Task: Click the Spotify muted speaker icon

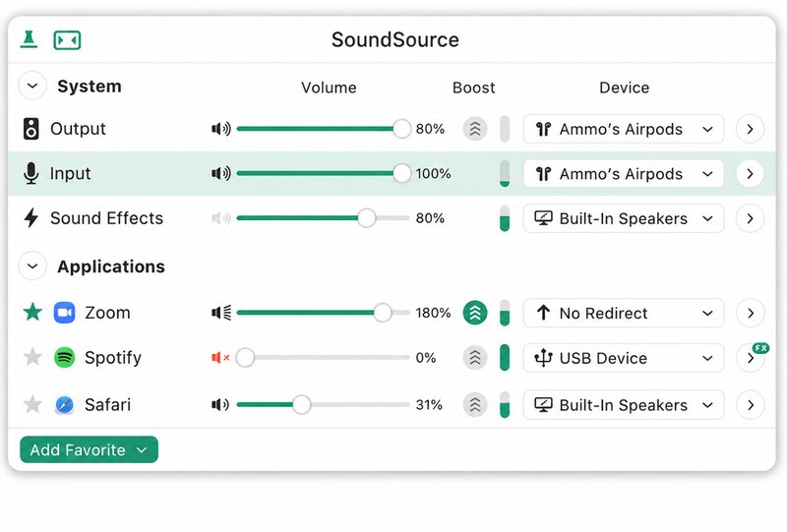Action: tap(220, 358)
